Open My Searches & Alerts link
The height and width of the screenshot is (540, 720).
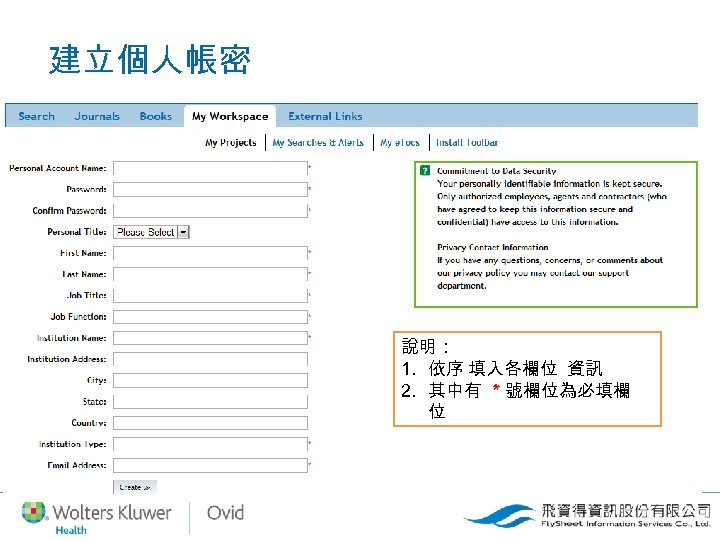318,142
